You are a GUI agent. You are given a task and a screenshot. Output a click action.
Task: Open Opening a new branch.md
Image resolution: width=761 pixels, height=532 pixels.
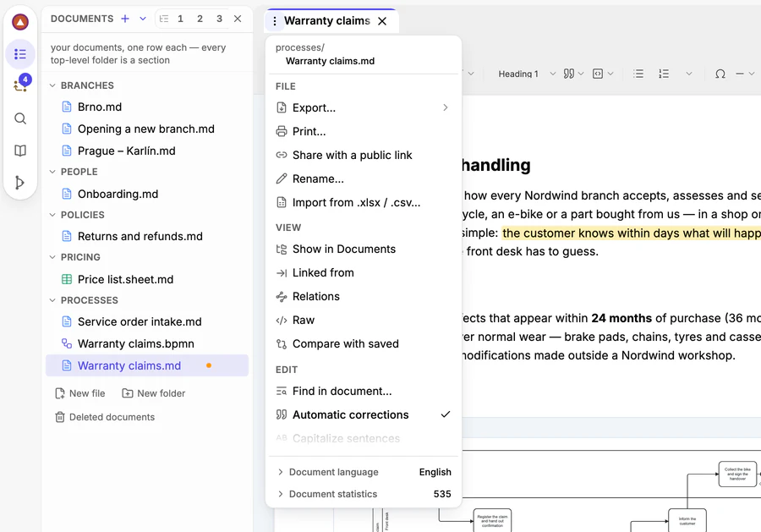click(x=147, y=129)
